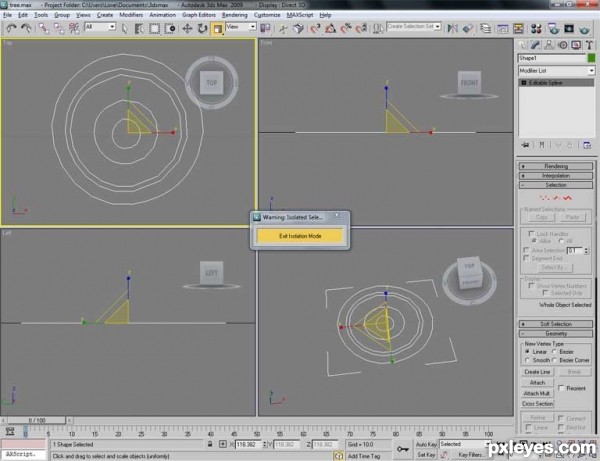
Task: Open Select by Name icon
Action: (139, 29)
